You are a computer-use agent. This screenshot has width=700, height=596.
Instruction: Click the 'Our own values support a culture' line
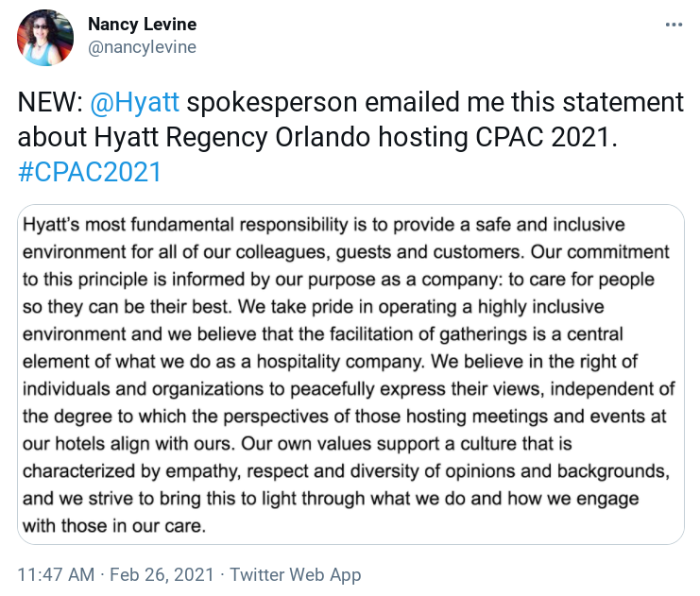(297, 444)
